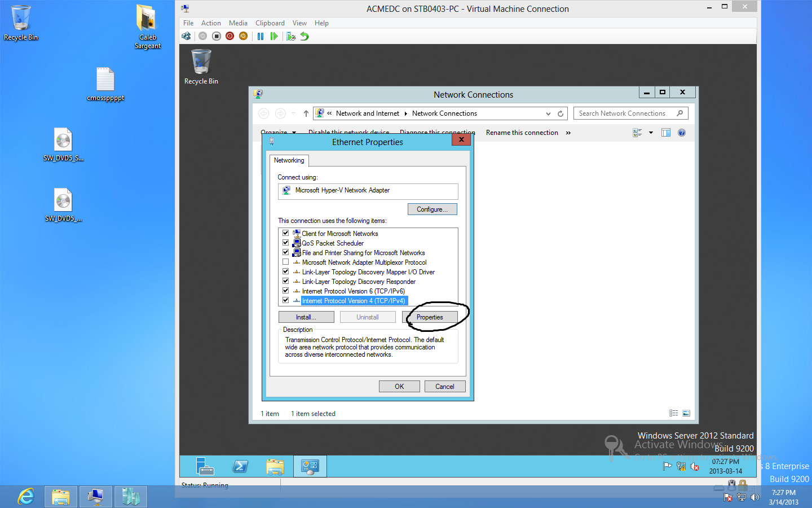Open File Explorer in VM taskbar
The height and width of the screenshot is (508, 812).
pyautogui.click(x=275, y=467)
